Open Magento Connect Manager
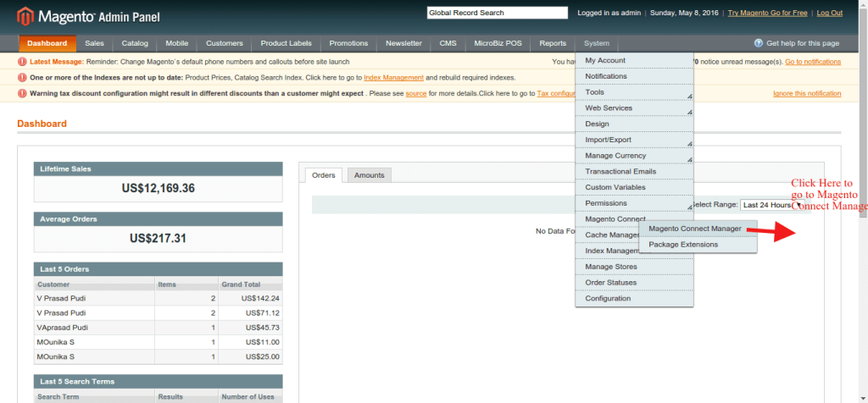 point(698,229)
